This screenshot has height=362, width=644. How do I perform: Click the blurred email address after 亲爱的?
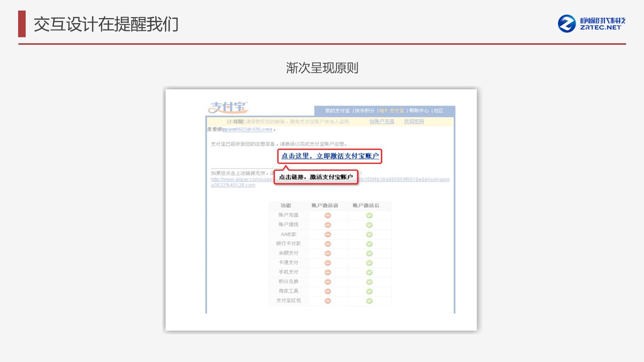point(247,130)
